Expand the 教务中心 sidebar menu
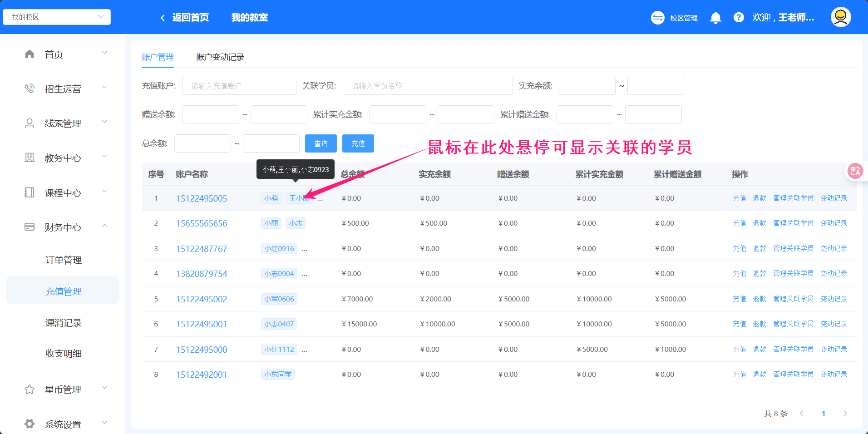Viewport: 868px width, 434px height. coord(63,158)
